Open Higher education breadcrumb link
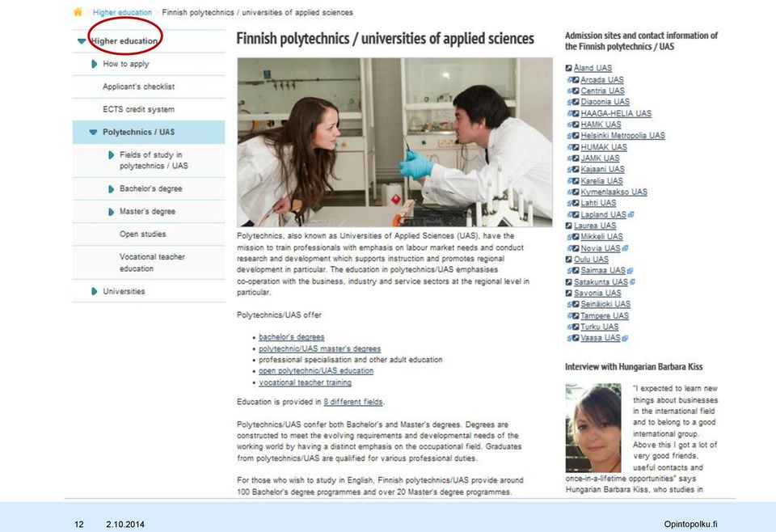This screenshot has width=776, height=532. point(122,12)
